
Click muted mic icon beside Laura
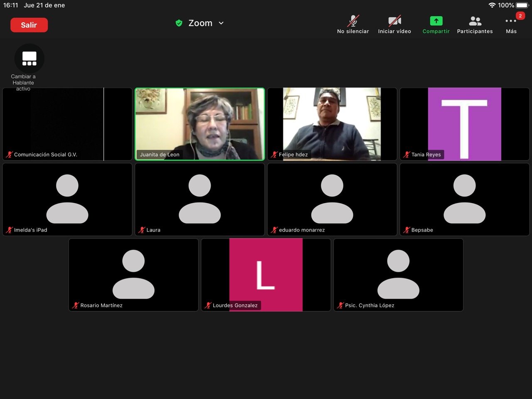(x=142, y=230)
